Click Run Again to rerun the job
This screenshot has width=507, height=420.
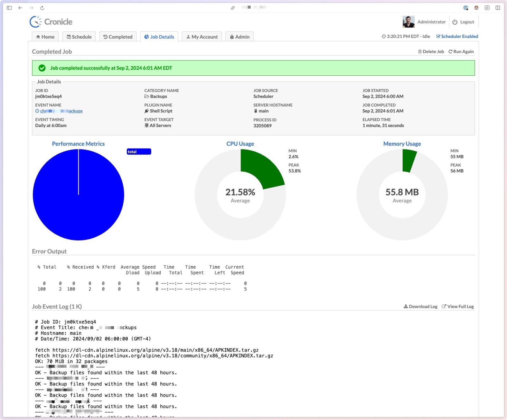coord(461,52)
